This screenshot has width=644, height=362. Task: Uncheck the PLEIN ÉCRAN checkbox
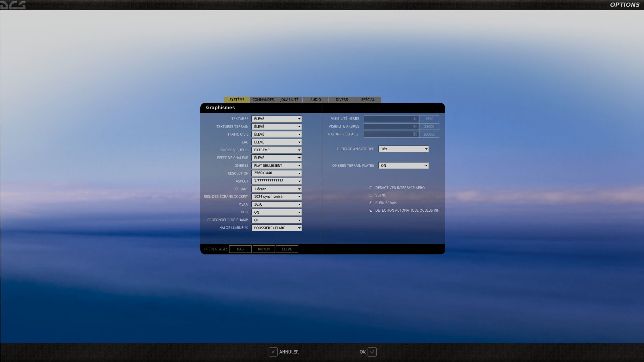click(x=371, y=203)
